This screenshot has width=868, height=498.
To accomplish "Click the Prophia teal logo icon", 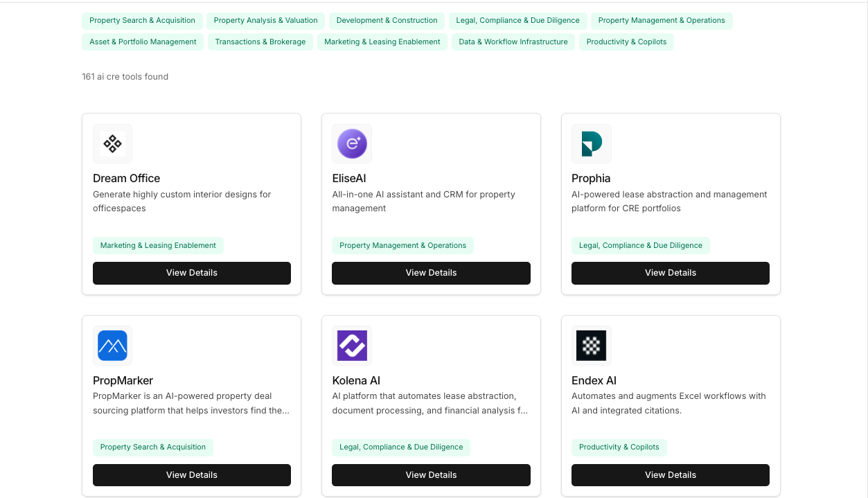I will pos(591,144).
